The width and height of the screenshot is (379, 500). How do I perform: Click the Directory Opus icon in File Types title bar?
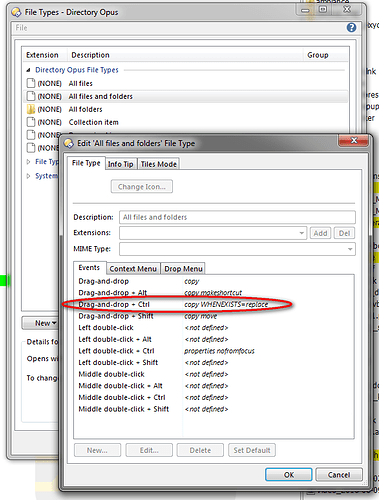[x=16, y=12]
